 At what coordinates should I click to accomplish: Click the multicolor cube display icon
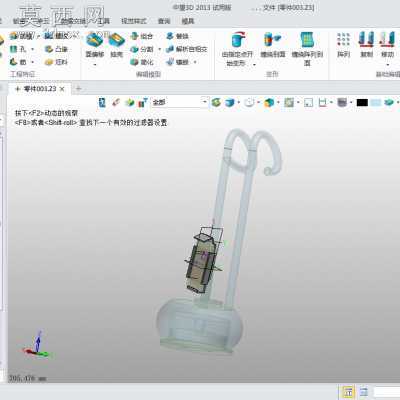pyautogui.click(x=269, y=102)
